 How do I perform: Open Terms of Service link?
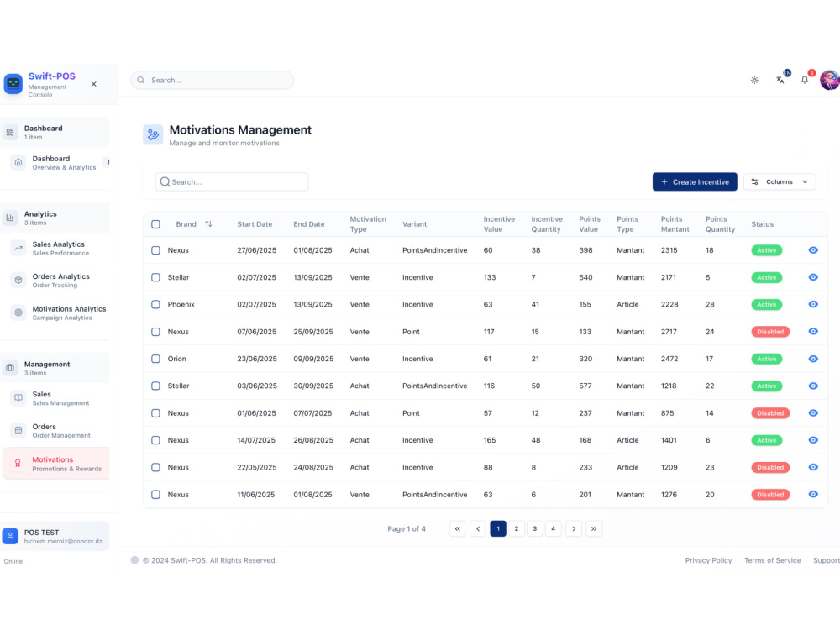click(x=773, y=560)
